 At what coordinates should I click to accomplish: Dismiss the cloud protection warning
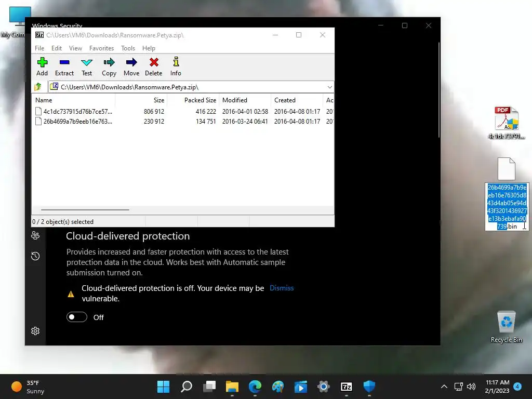pos(282,288)
